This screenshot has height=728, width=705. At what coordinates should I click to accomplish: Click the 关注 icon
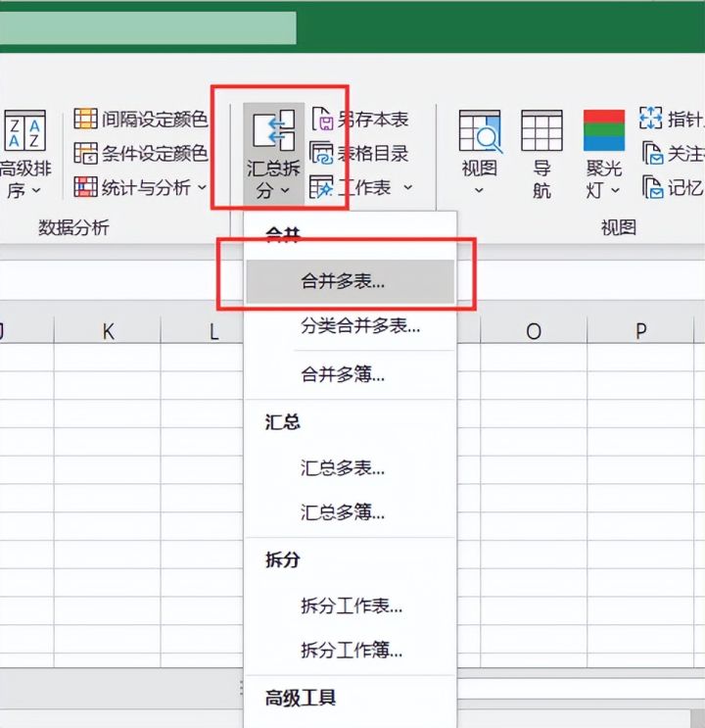tap(652, 153)
